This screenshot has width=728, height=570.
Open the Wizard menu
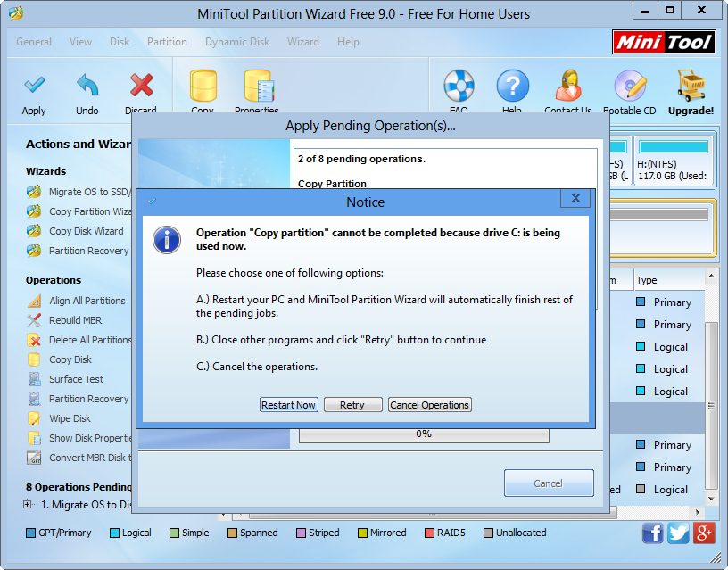pyautogui.click(x=303, y=42)
